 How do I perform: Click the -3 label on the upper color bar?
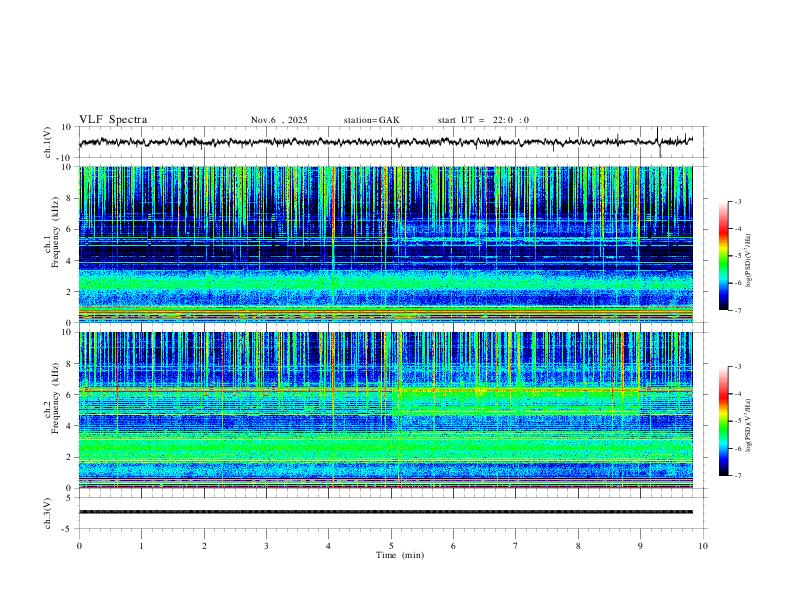pyautogui.click(x=738, y=202)
